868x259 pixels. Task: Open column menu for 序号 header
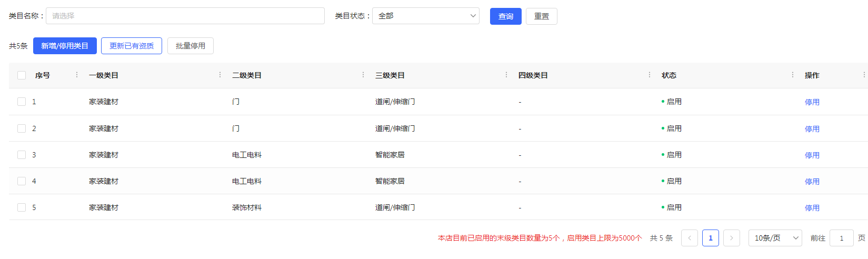(77, 75)
